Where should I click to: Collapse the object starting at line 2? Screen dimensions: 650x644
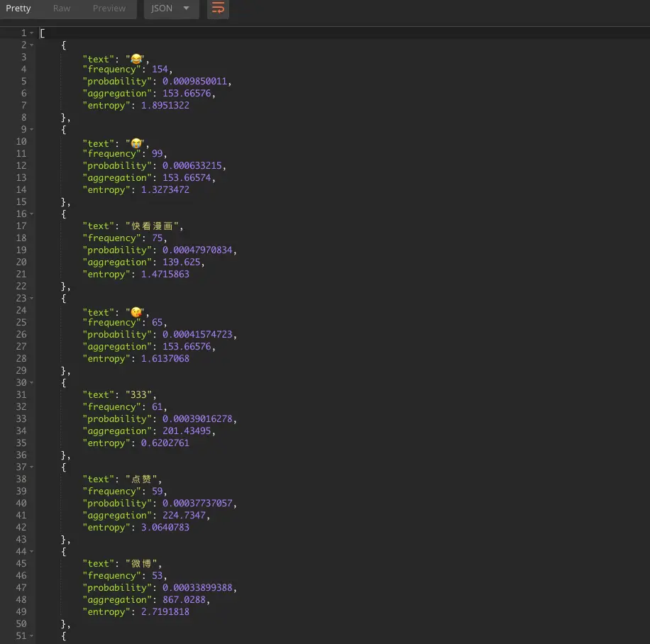click(x=32, y=45)
